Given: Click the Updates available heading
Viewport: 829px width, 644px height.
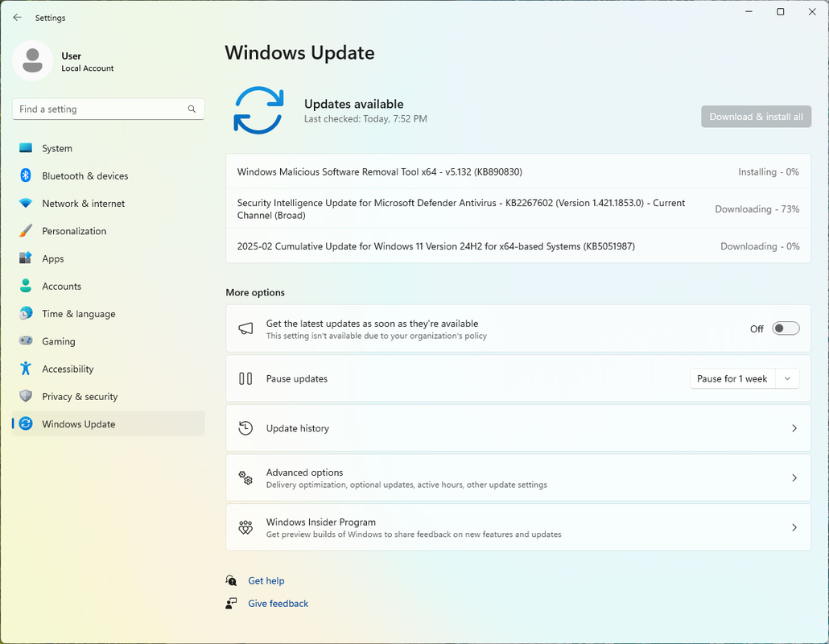Looking at the screenshot, I should (353, 104).
